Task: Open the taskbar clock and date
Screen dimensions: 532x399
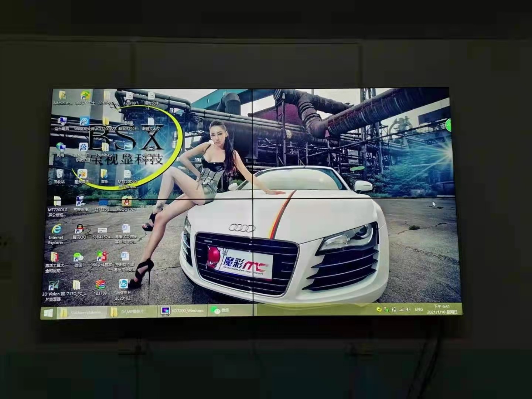Action: pyautogui.click(x=442, y=309)
